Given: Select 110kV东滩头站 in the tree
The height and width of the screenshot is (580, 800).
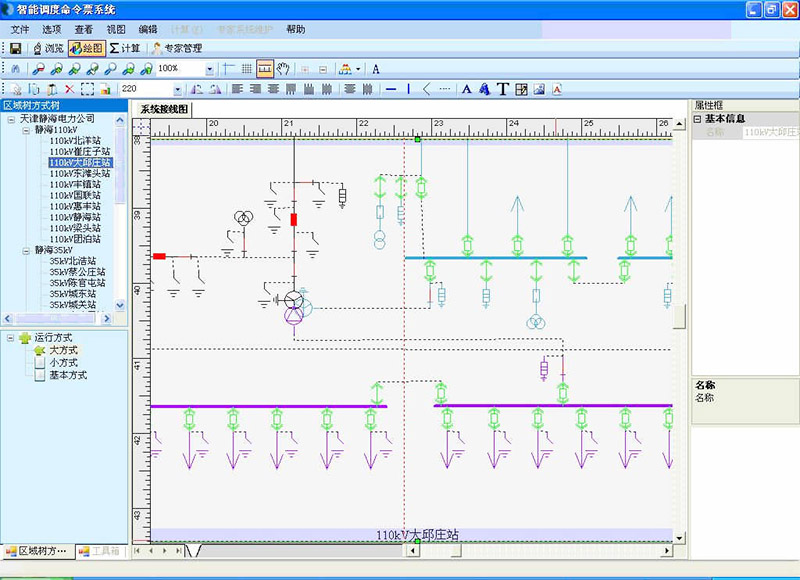Looking at the screenshot, I should coord(80,173).
